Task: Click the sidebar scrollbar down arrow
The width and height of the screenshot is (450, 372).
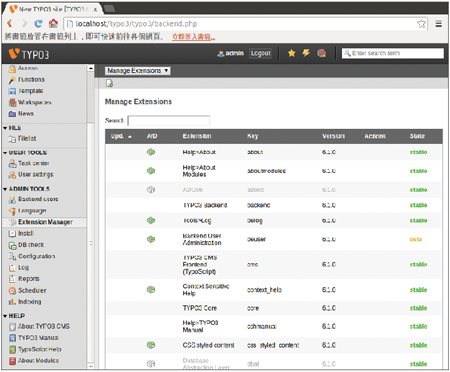Action: point(91,366)
